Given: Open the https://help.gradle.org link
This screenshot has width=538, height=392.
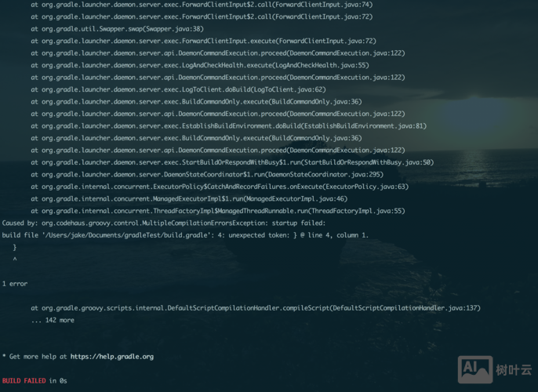Looking at the screenshot, I should point(111,357).
